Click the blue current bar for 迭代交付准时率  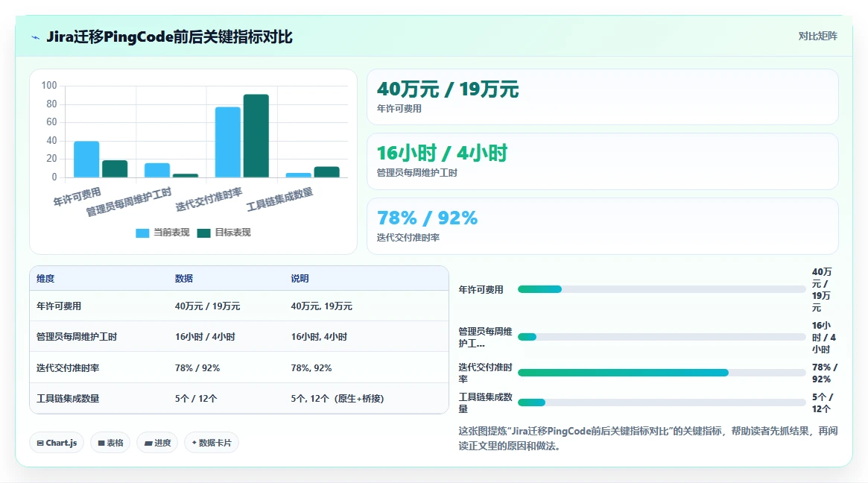point(228,142)
